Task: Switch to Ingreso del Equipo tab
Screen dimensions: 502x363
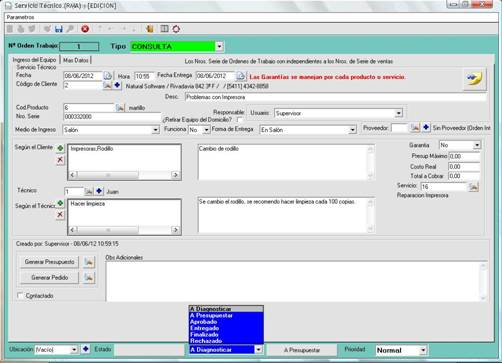Action: point(34,60)
